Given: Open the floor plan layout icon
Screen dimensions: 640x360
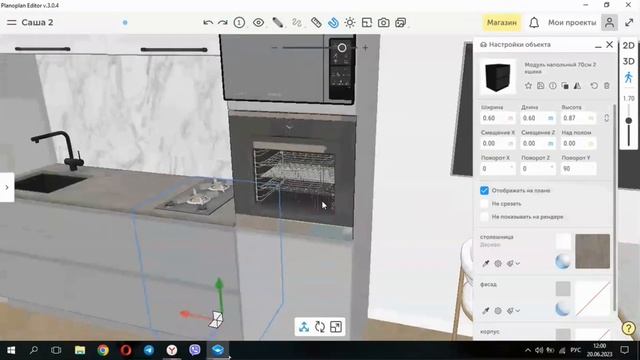Looking at the screenshot, I should pos(367,23).
